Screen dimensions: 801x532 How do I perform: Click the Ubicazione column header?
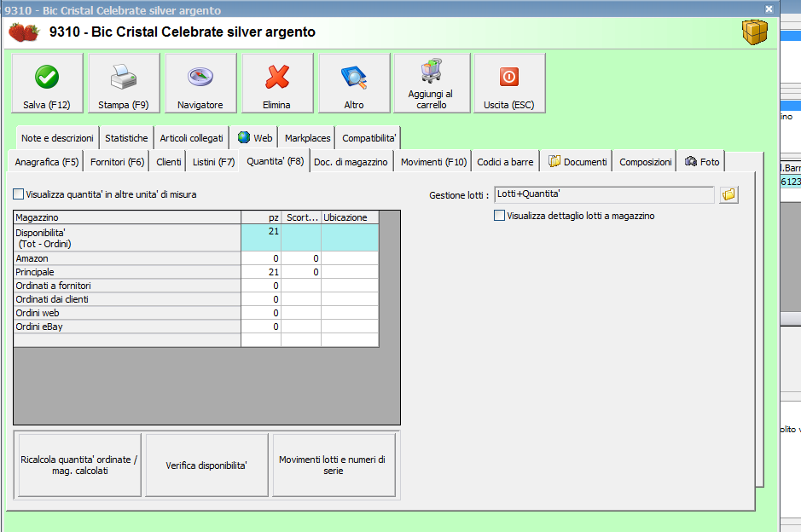click(350, 217)
